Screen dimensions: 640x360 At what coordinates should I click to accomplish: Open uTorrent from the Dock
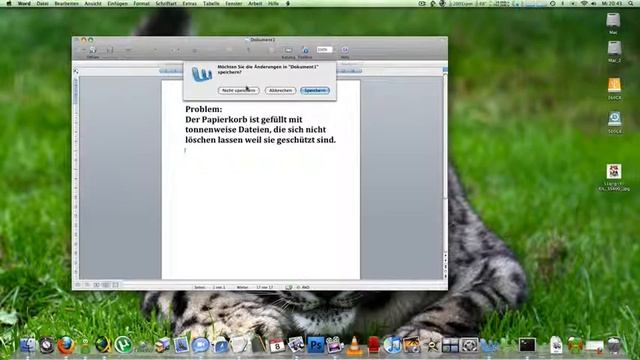click(123, 345)
